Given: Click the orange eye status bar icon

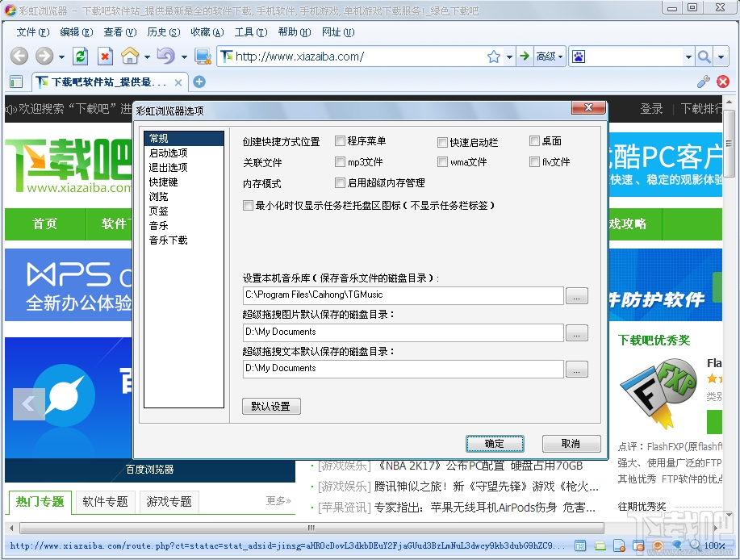Looking at the screenshot, I should coord(658,545).
